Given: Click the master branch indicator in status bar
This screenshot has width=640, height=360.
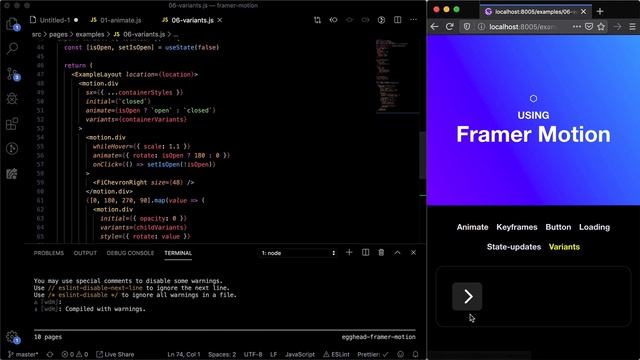Looking at the screenshot, I should 23,354.
